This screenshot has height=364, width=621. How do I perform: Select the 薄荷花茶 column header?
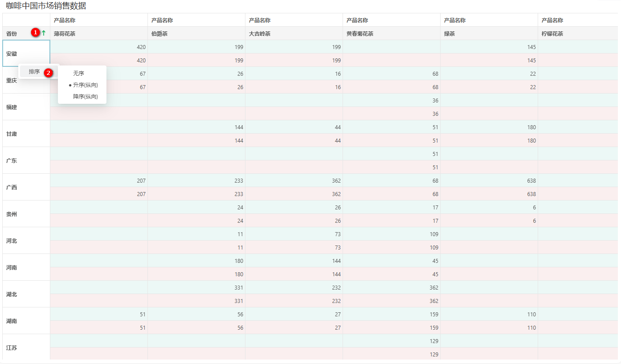pos(99,33)
